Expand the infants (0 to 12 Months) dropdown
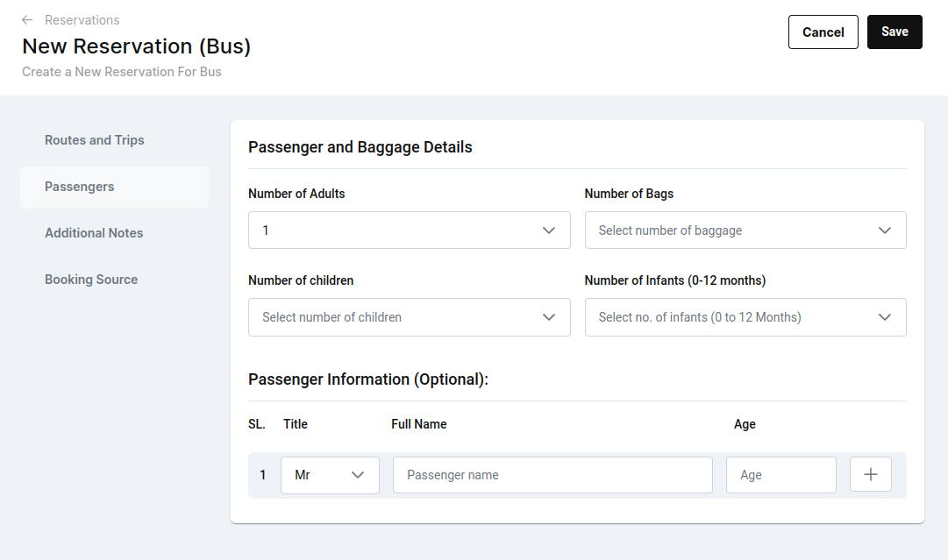 click(745, 317)
